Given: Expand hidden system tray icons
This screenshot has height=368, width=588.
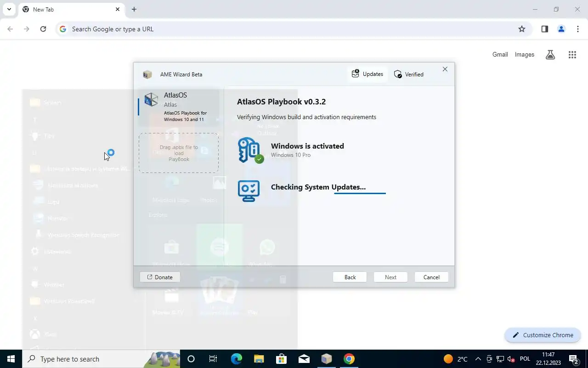Looking at the screenshot, I should pyautogui.click(x=478, y=359).
